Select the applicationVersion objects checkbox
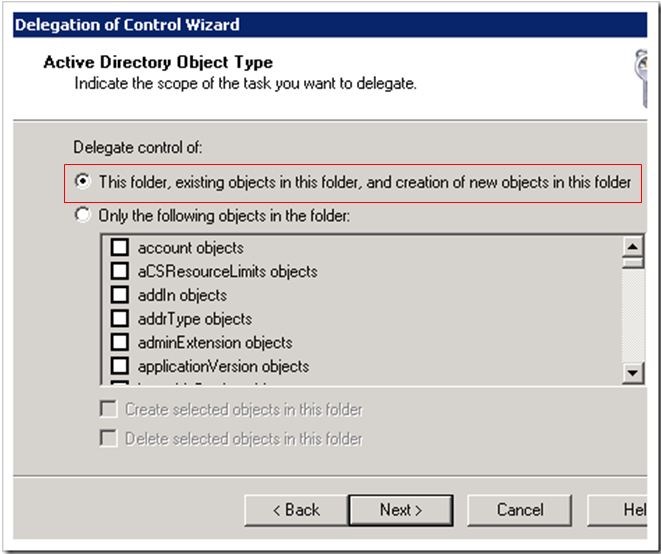The image size is (661, 554). pos(120,367)
